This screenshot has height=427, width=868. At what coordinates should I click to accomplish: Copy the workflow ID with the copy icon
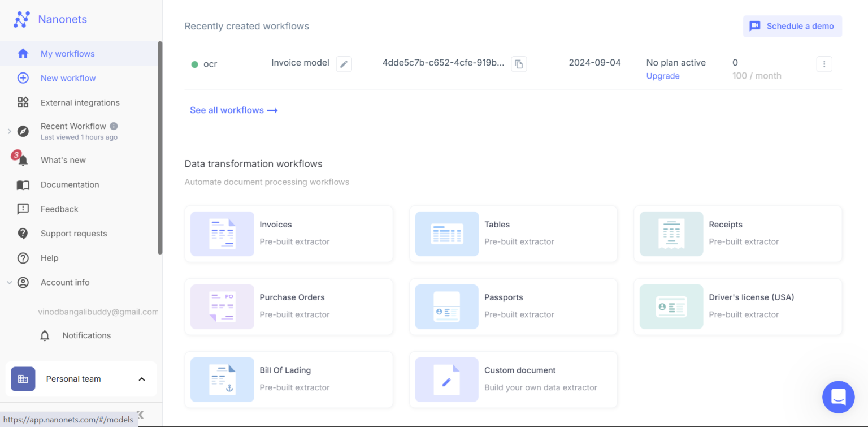click(519, 64)
